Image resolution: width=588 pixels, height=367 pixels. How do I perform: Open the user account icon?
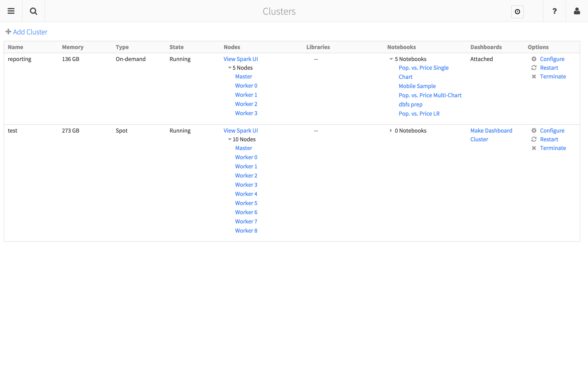577,11
